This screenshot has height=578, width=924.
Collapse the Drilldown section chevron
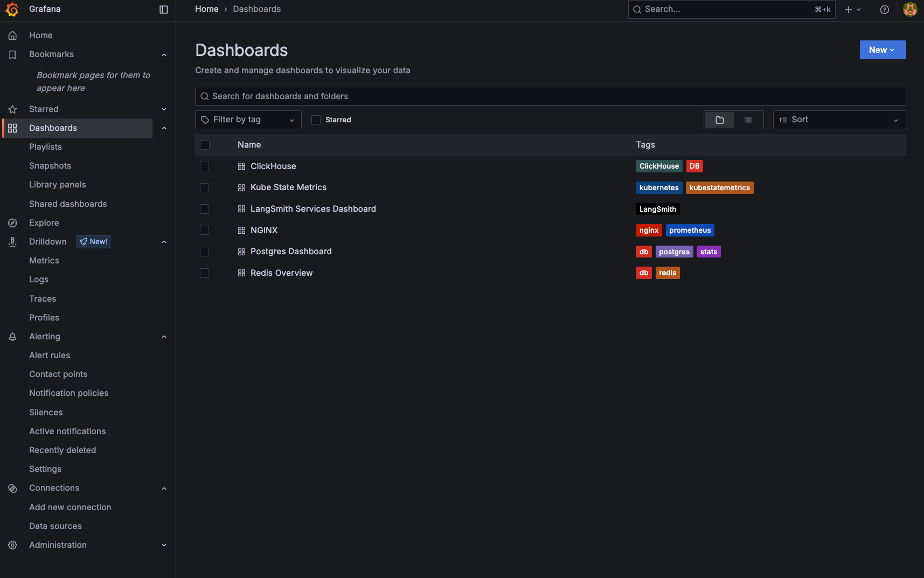(164, 242)
